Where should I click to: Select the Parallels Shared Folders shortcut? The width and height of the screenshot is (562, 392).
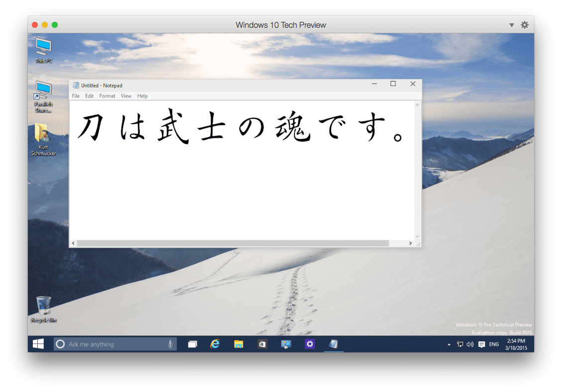pos(43,96)
